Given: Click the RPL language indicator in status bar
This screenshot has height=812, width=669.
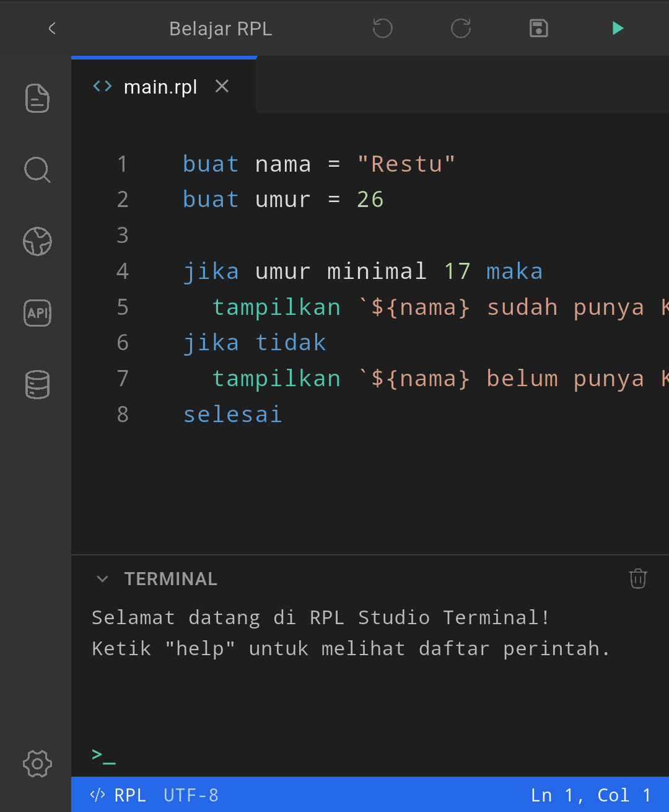Looking at the screenshot, I should point(118,795).
